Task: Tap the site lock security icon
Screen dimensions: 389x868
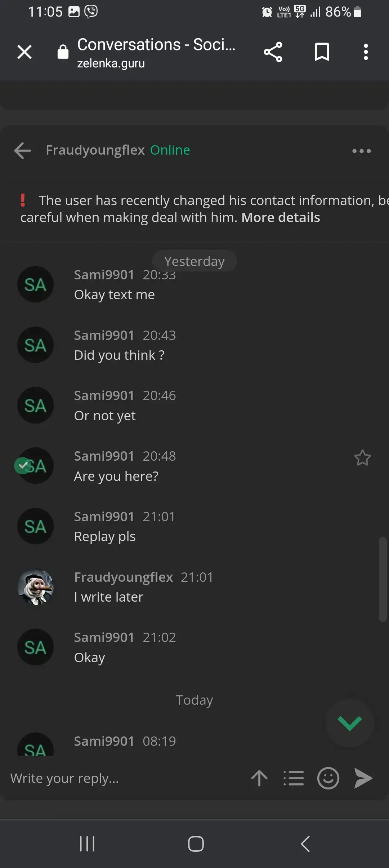Action: [63, 52]
